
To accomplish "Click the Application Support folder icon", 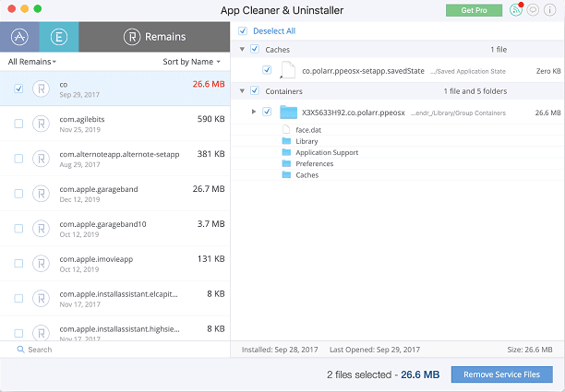I will (286, 152).
